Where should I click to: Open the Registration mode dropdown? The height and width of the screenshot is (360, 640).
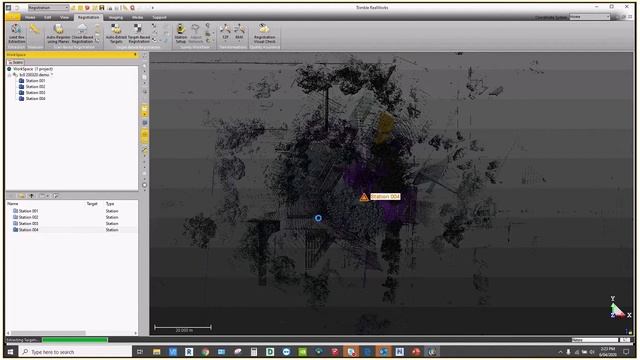tap(48, 7)
